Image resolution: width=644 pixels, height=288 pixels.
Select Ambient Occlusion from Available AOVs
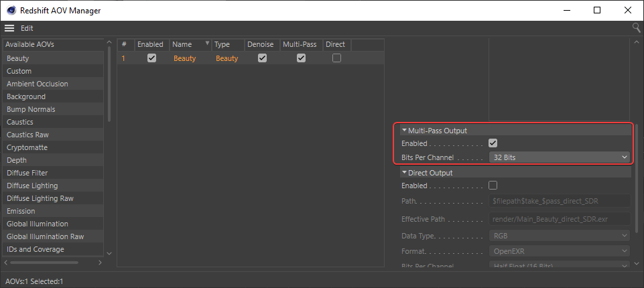38,84
